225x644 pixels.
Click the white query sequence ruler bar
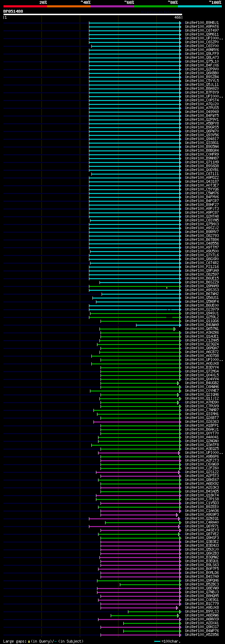92,14
